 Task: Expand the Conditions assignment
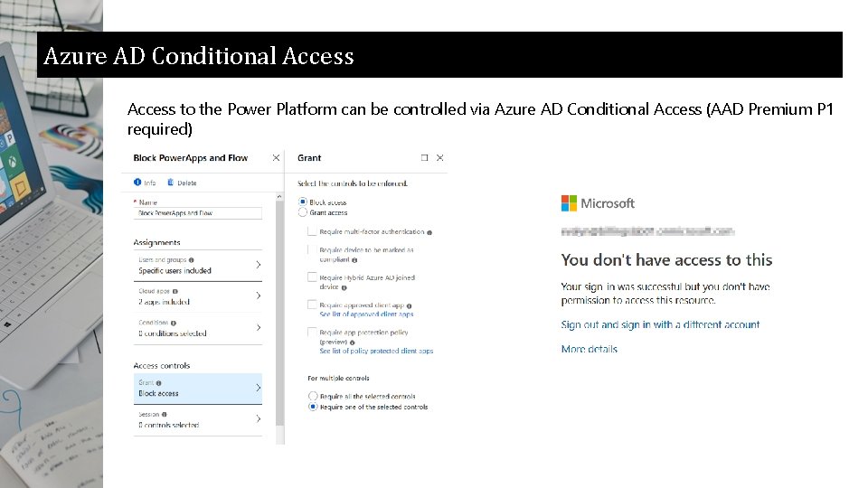258,328
